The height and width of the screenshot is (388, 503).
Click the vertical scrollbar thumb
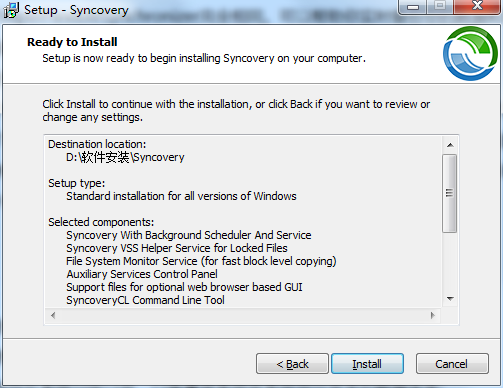pos(450,193)
